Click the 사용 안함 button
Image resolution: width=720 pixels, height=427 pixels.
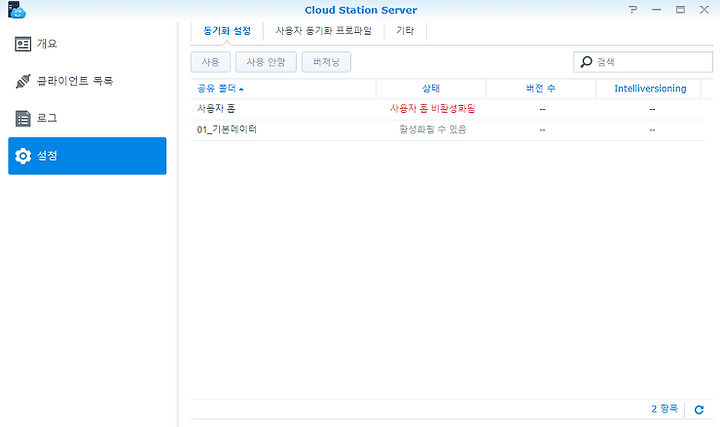[x=266, y=62]
